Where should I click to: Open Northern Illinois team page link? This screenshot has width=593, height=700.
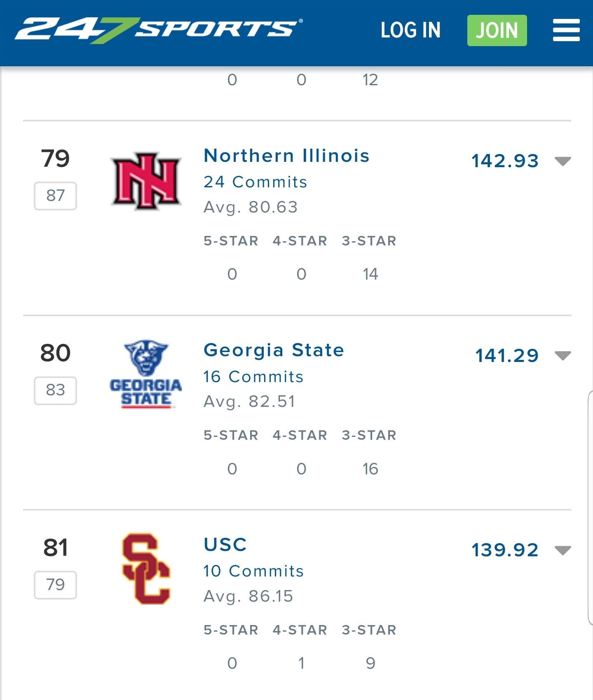(287, 156)
